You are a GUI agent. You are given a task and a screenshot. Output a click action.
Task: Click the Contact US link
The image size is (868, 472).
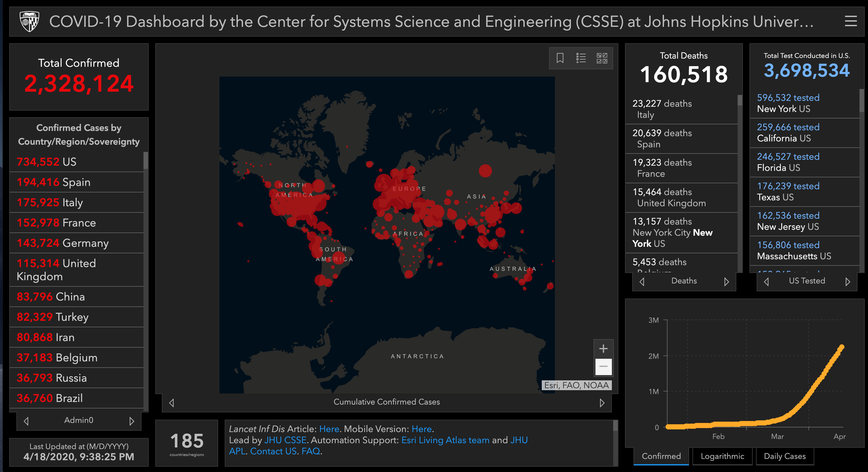(x=274, y=451)
